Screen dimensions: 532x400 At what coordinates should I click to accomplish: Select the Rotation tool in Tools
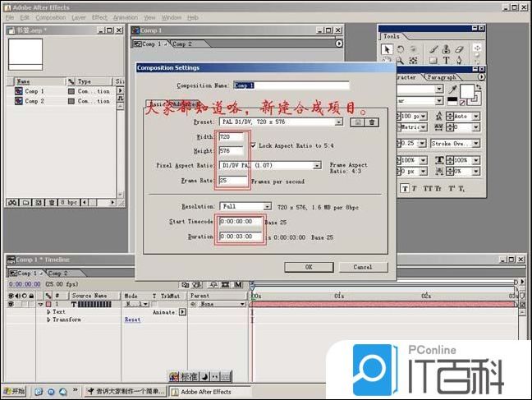click(x=401, y=49)
